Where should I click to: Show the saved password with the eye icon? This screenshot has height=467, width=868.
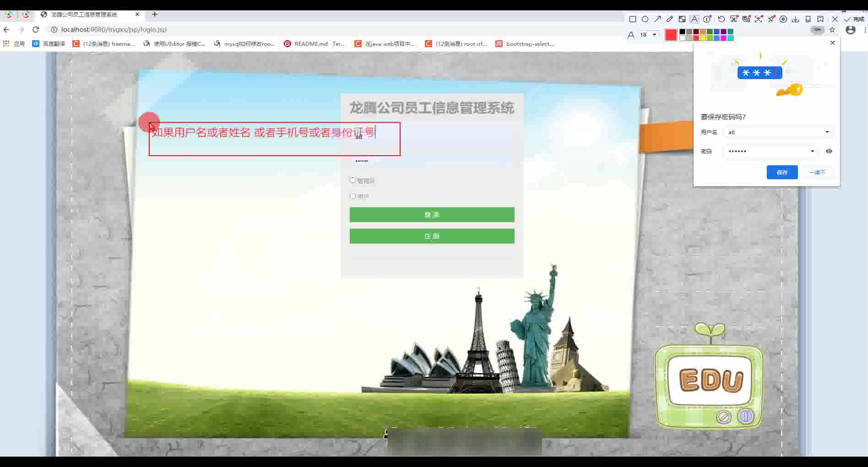point(829,151)
